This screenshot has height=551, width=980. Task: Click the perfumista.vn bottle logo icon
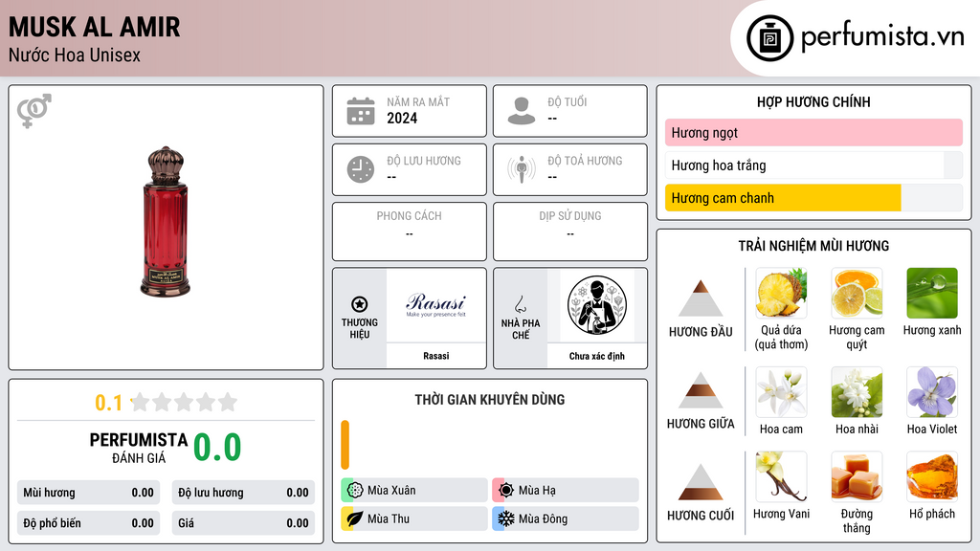pos(769,38)
